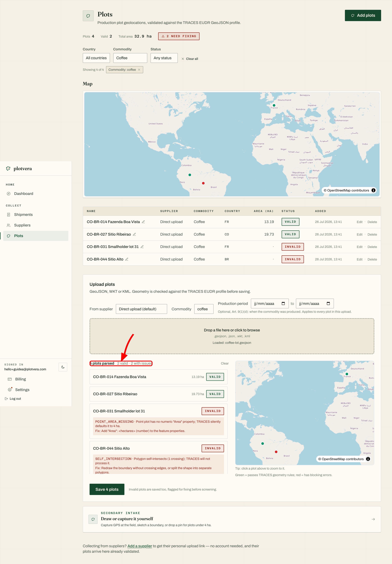Open the main map attribution info icon

373,190
